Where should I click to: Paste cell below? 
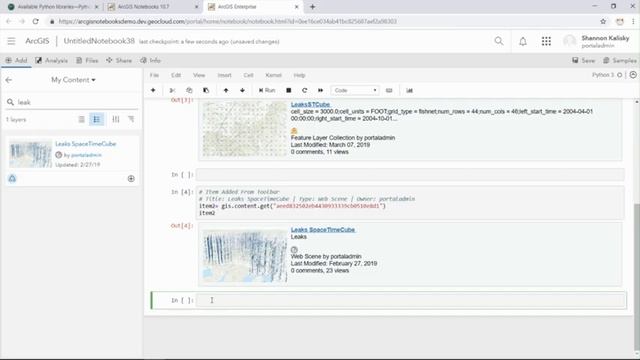pyautogui.click(x=206, y=90)
